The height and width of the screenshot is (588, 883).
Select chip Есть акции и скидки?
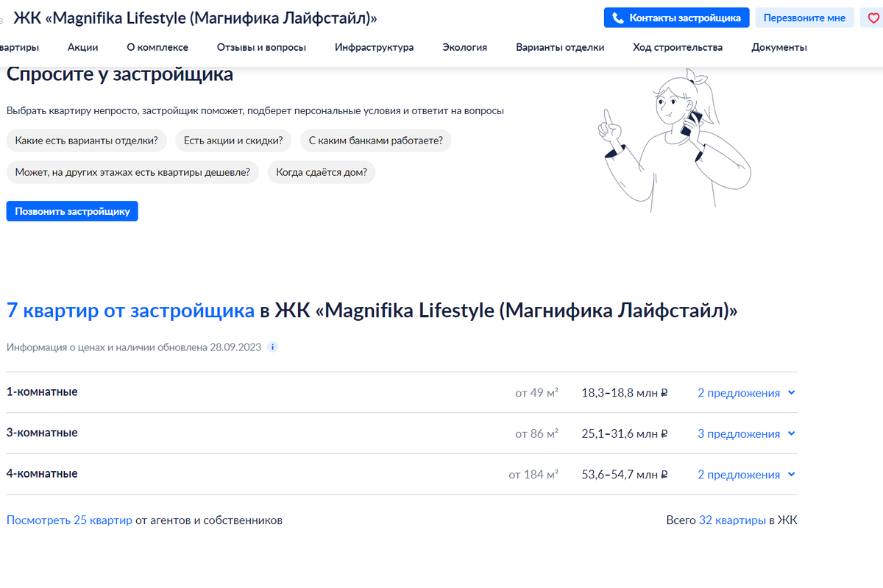pyautogui.click(x=233, y=140)
